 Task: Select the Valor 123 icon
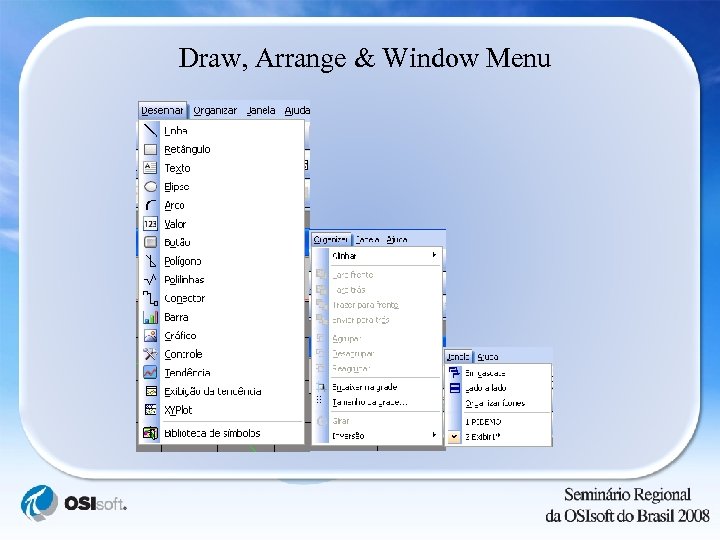tap(150, 224)
